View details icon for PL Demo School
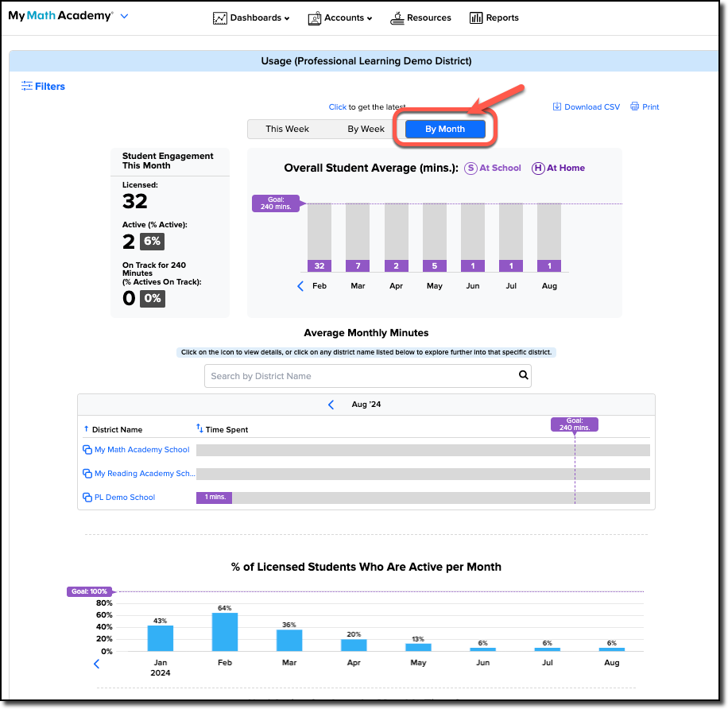This screenshot has width=728, height=709. [x=87, y=498]
